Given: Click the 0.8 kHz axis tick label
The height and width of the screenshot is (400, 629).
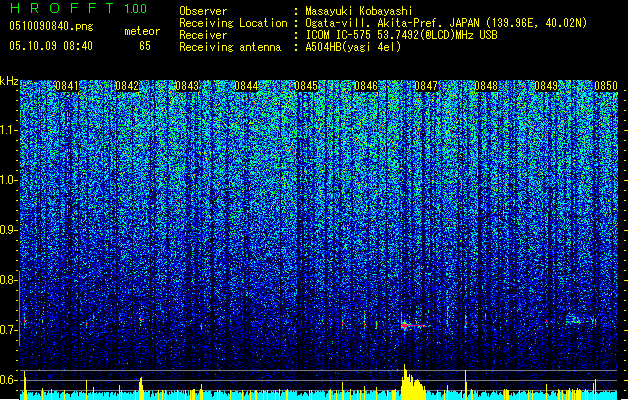Looking at the screenshot, I should [x=8, y=280].
